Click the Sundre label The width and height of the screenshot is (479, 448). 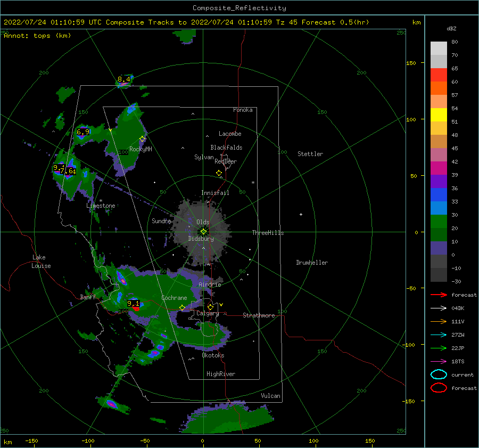click(161, 221)
